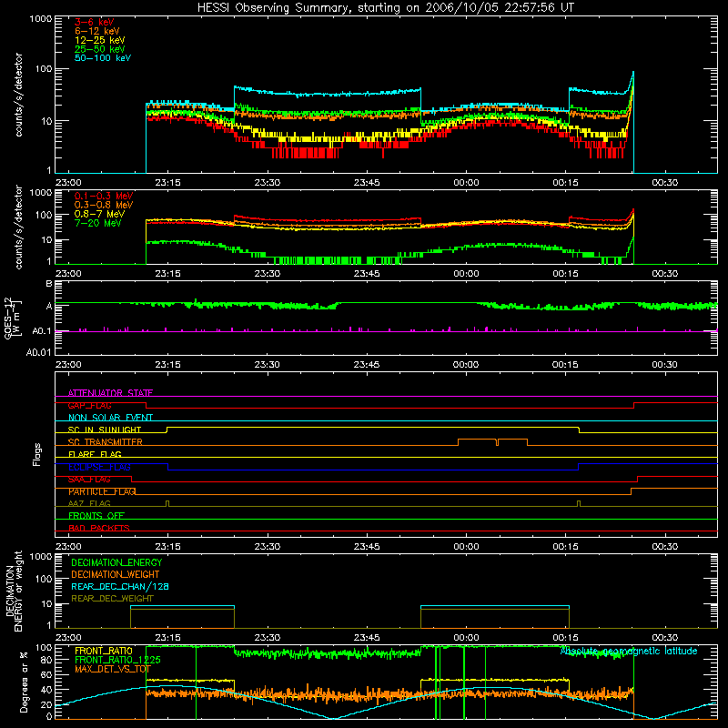
Task: Click the 0.8-7 MeV legend label
Action: pos(99,214)
